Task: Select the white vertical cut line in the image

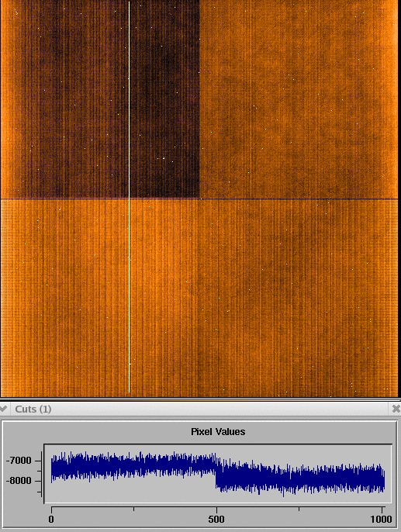Action: click(130, 197)
